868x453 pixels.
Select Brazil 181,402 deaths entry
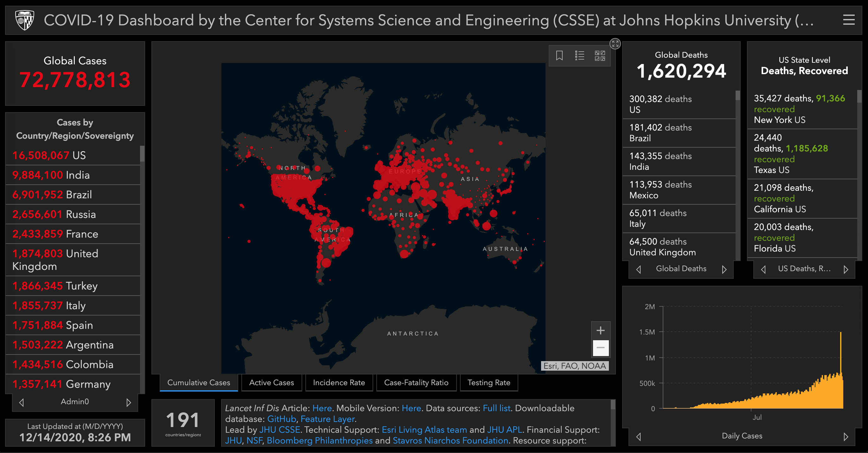pyautogui.click(x=679, y=133)
